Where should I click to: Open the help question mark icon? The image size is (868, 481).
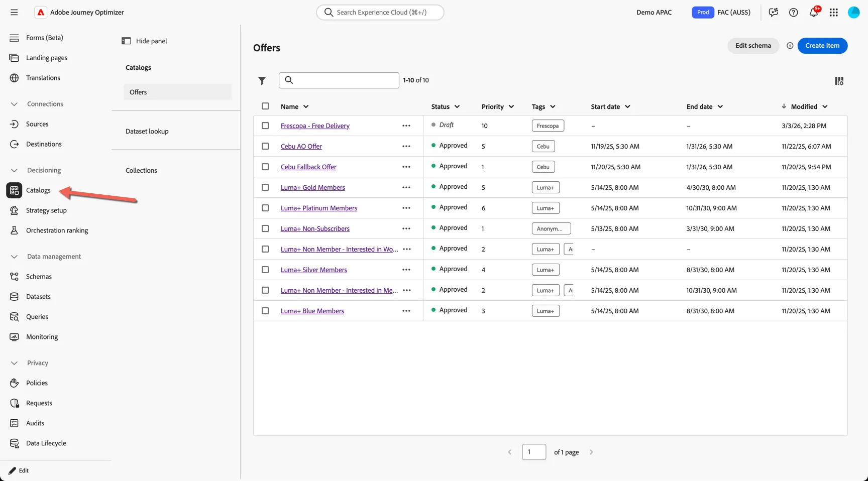(794, 12)
